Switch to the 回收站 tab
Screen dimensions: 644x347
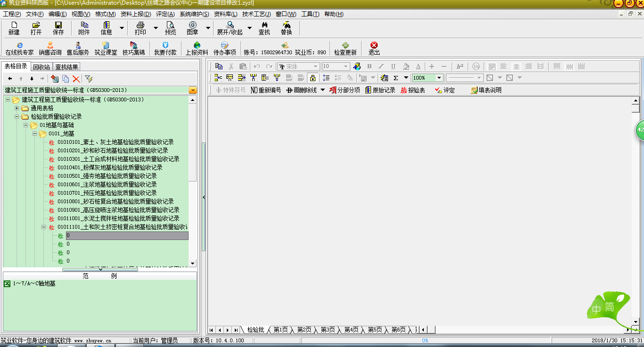[41, 67]
